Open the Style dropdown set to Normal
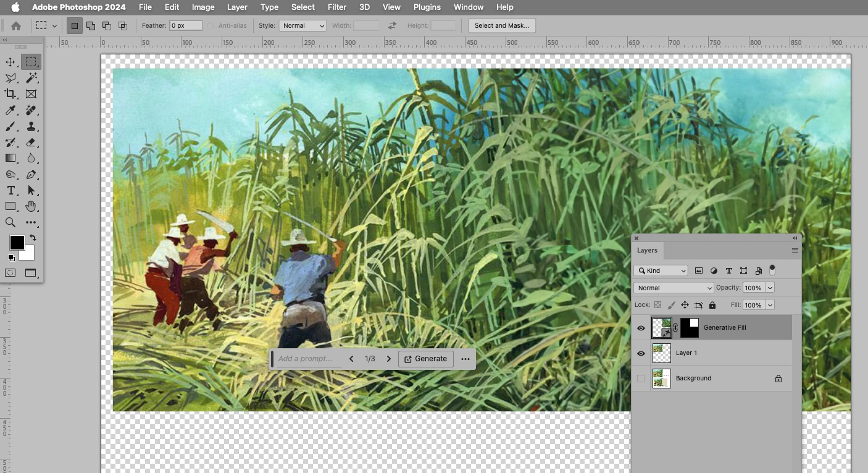This screenshot has height=473, width=868. tap(303, 25)
